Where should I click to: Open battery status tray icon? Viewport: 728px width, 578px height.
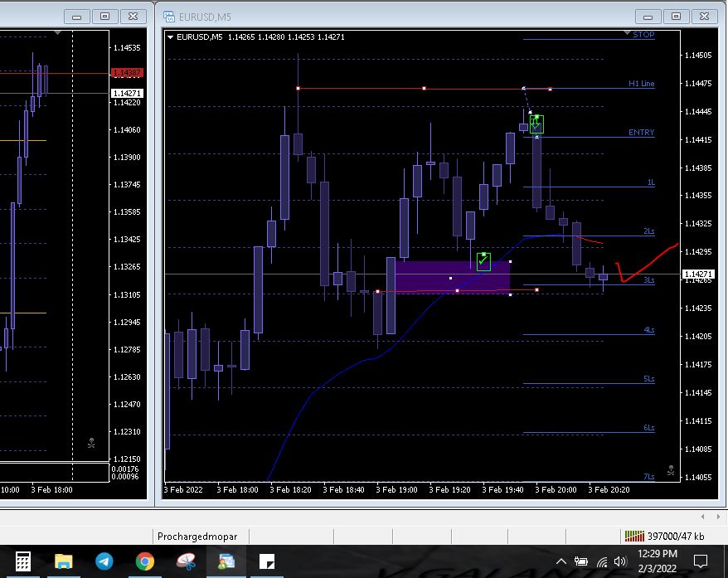580,561
